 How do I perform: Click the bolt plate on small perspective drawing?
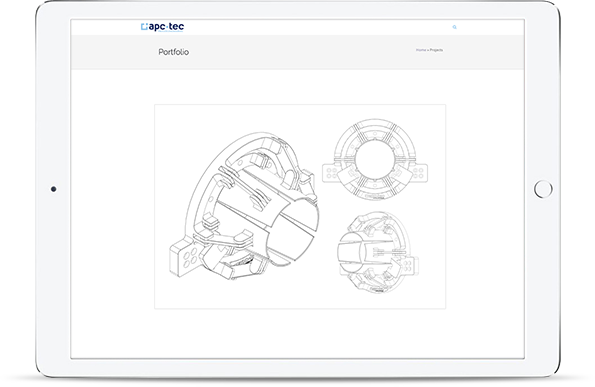[x=409, y=264]
